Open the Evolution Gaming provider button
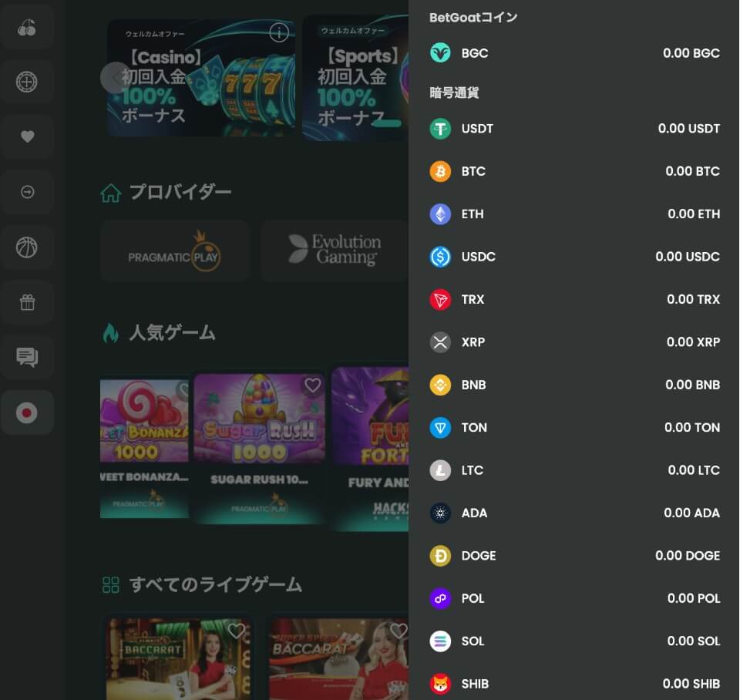740x700 pixels. pos(335,251)
